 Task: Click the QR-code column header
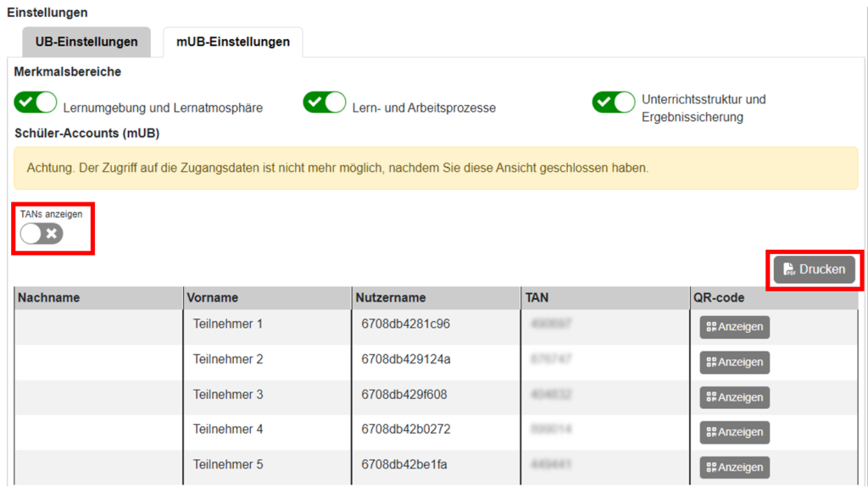(720, 298)
